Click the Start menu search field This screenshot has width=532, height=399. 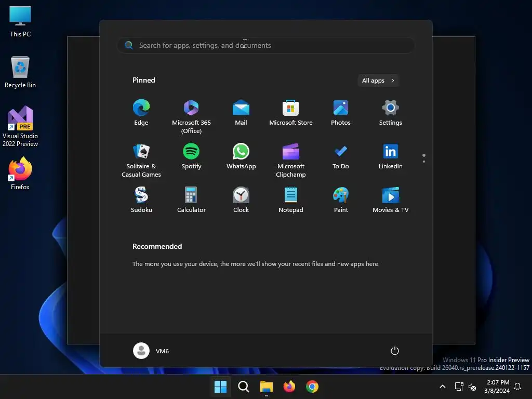[265, 45]
